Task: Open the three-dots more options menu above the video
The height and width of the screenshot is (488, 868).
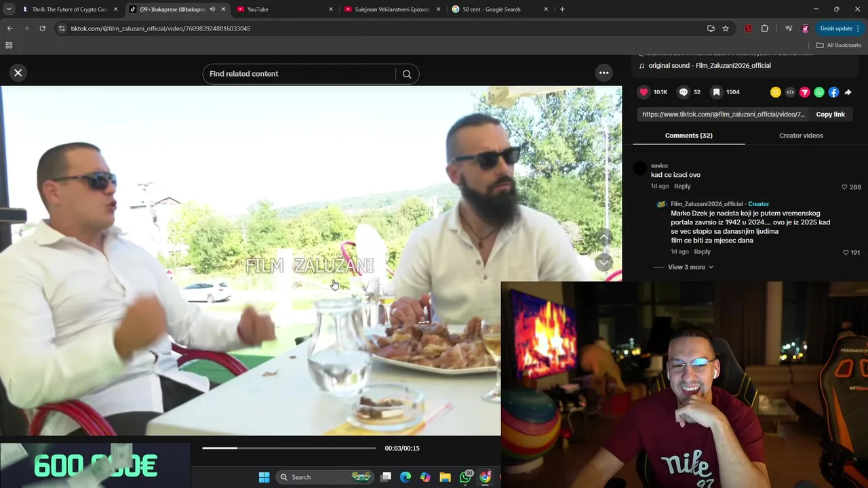Action: click(x=604, y=73)
